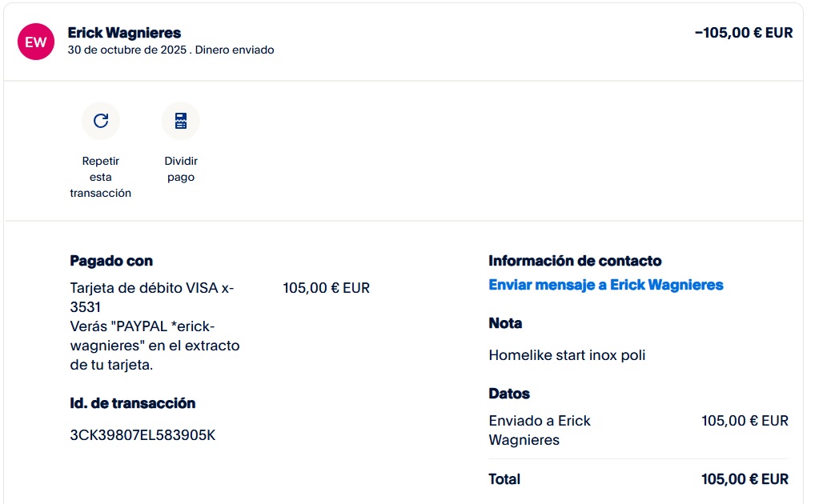Screen dimensions: 827x504
Task: Open the "Enviar mensaje a Erick Wagnieres" link
Action: click(605, 285)
